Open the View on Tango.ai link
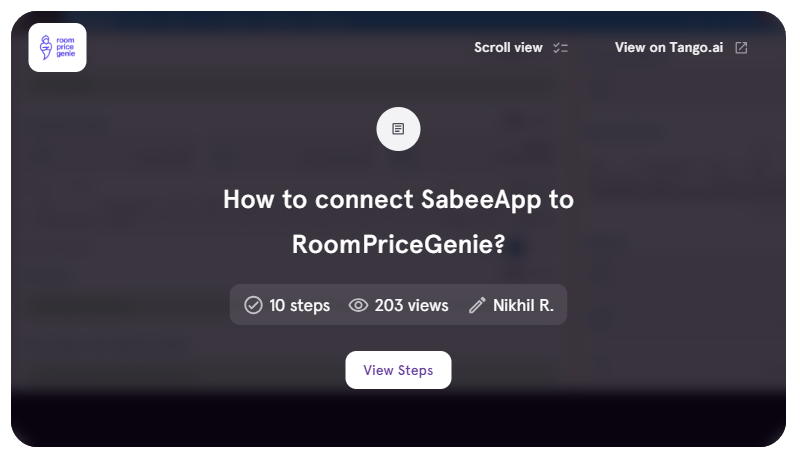This screenshot has height=459, width=800. pos(668,48)
